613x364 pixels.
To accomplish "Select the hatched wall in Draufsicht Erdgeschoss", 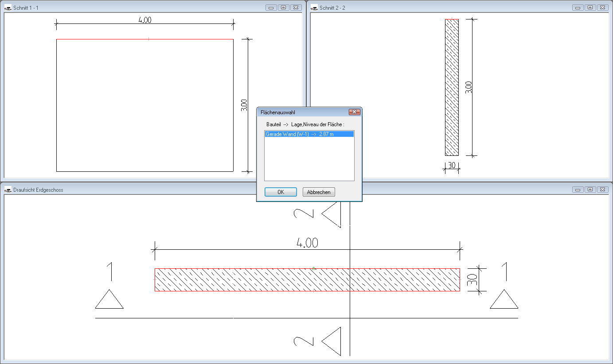I will (x=307, y=280).
